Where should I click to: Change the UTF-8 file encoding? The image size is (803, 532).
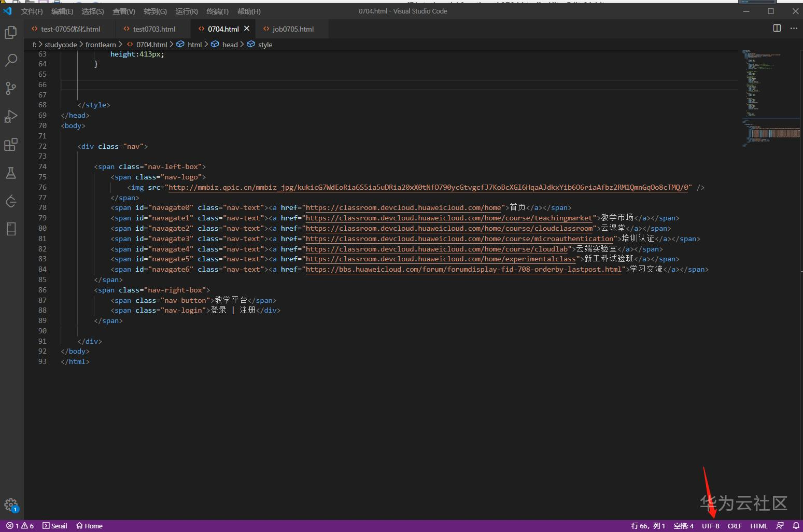pyautogui.click(x=710, y=526)
